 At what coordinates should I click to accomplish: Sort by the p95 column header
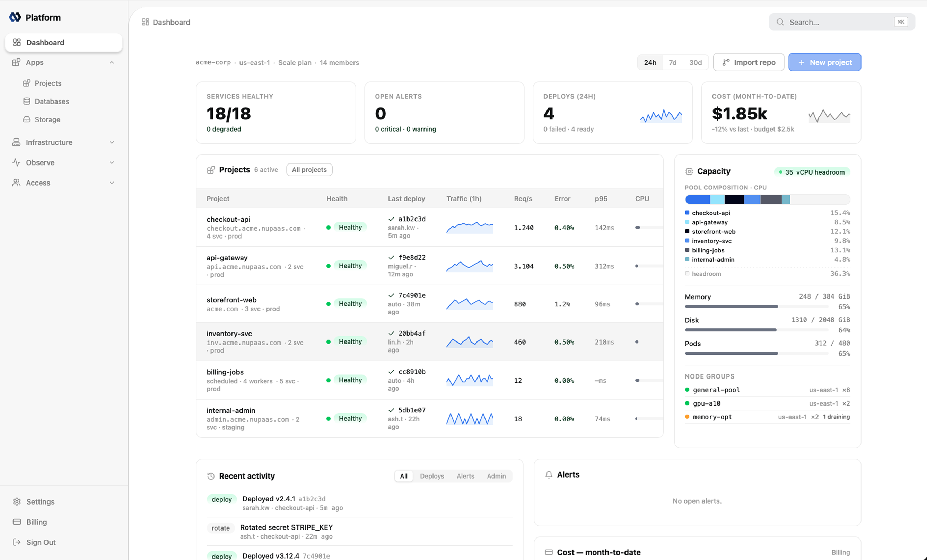coord(601,198)
